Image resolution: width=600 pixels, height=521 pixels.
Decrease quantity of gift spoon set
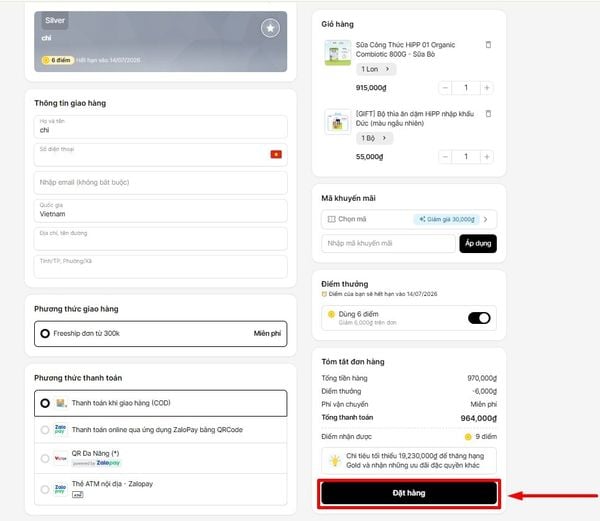click(443, 157)
